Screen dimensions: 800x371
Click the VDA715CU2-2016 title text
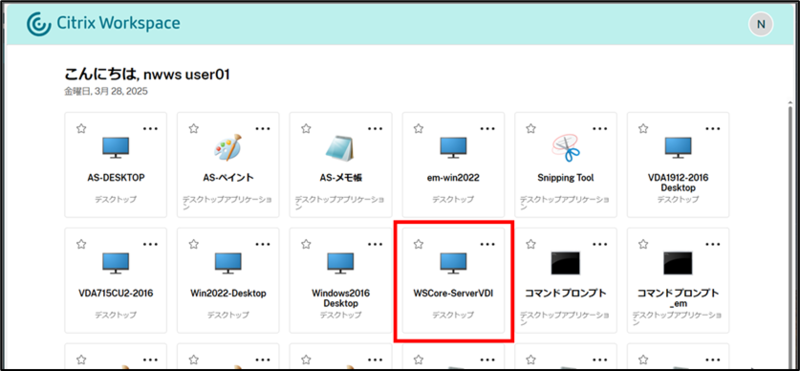[x=116, y=293]
